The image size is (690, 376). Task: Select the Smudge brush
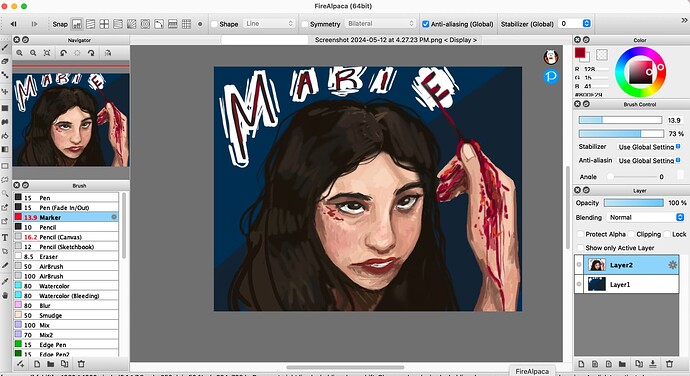[x=66, y=315]
